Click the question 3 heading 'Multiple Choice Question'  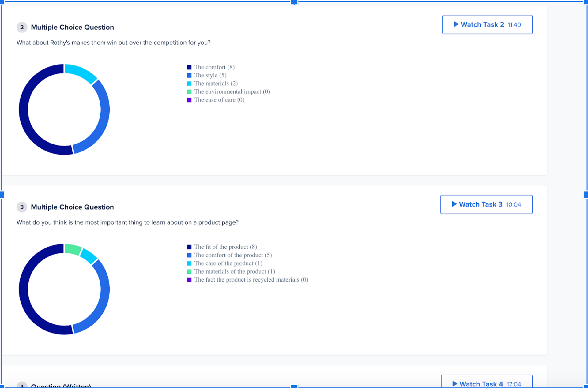click(x=73, y=207)
